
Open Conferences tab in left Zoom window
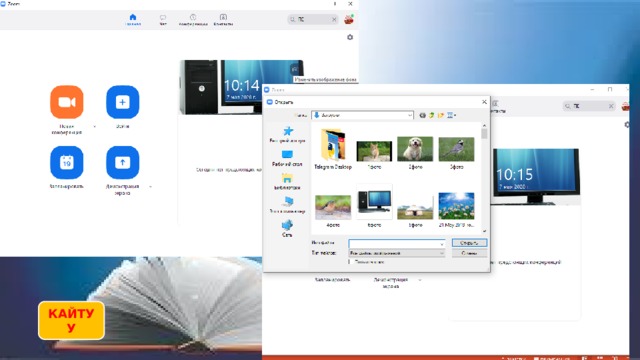click(x=193, y=19)
